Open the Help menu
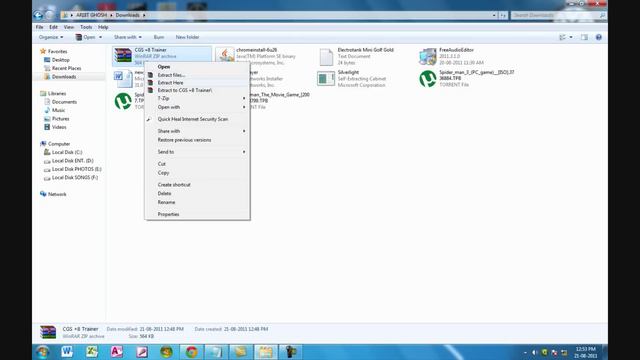The width and height of the screenshot is (640, 360). [103, 27]
